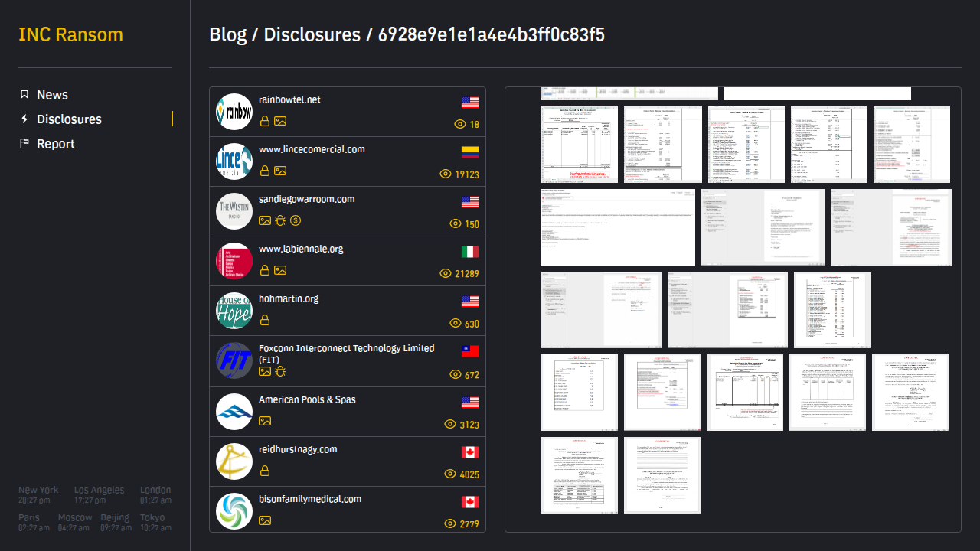Screen dimensions: 980x551
Task: Click the image icon under www.lincecomercial.com
Action: click(x=280, y=171)
